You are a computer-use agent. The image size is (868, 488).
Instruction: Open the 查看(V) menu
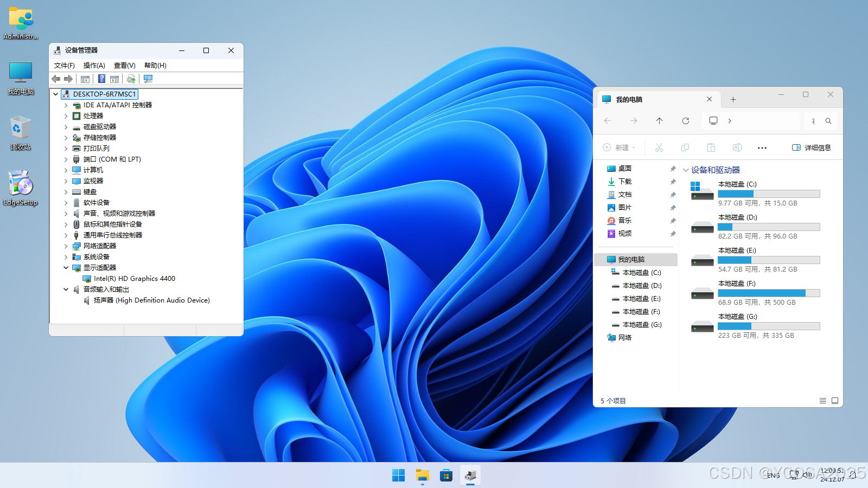[x=125, y=66]
